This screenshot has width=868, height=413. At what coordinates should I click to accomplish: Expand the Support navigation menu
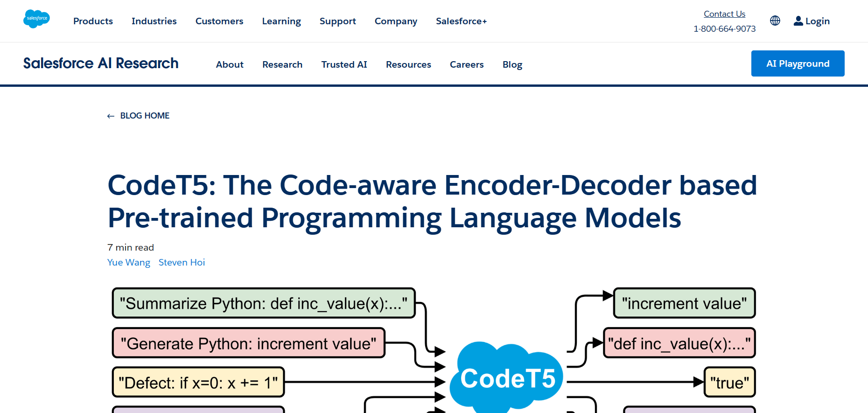point(338,21)
